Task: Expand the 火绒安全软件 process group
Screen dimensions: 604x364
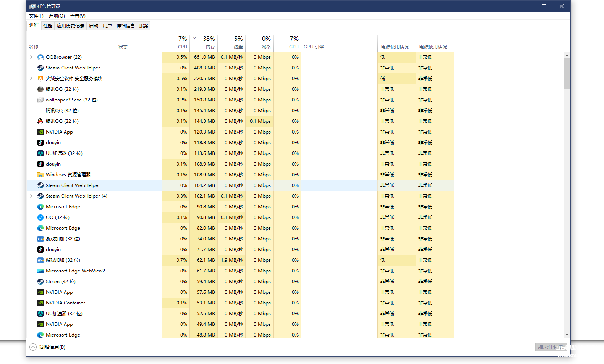Action: pyautogui.click(x=31, y=79)
